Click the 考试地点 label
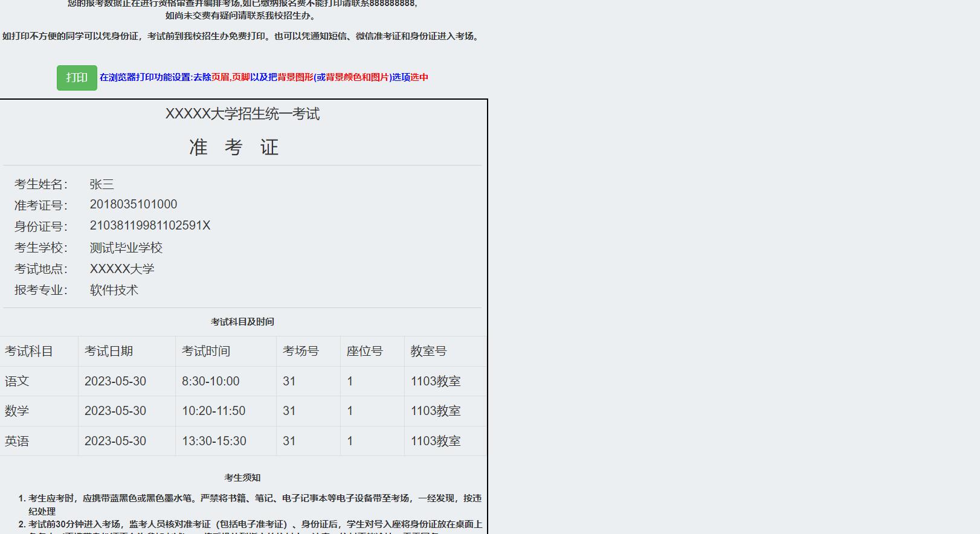This screenshot has width=980, height=534. tap(41, 269)
